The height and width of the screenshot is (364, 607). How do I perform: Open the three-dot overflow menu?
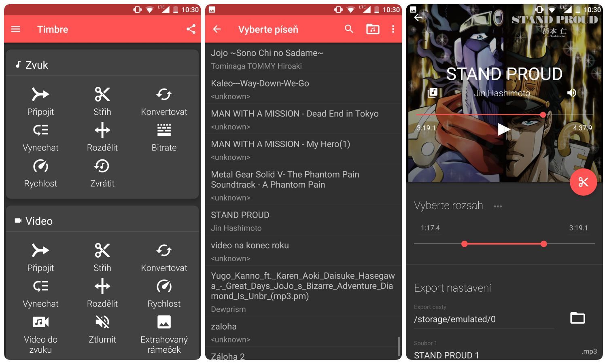click(393, 29)
